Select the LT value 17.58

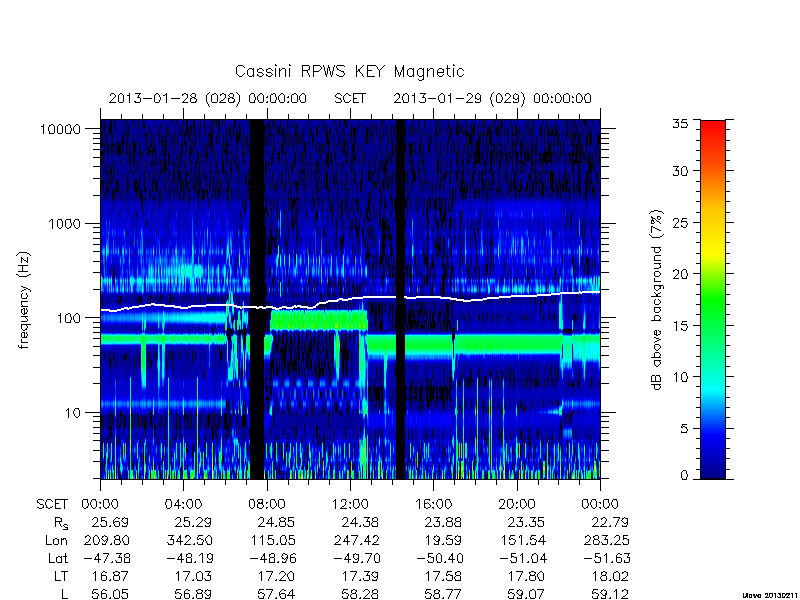point(442,577)
